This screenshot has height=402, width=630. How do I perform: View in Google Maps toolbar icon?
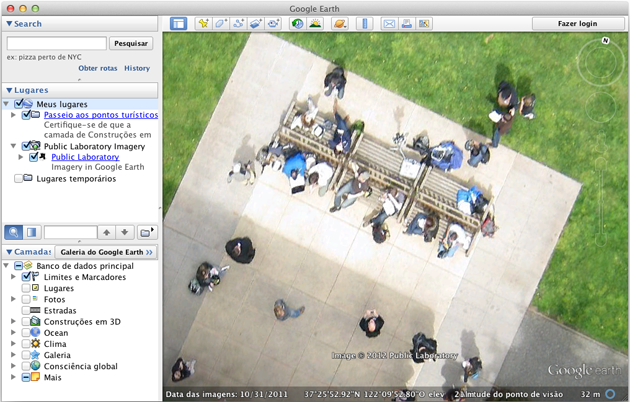tap(424, 24)
